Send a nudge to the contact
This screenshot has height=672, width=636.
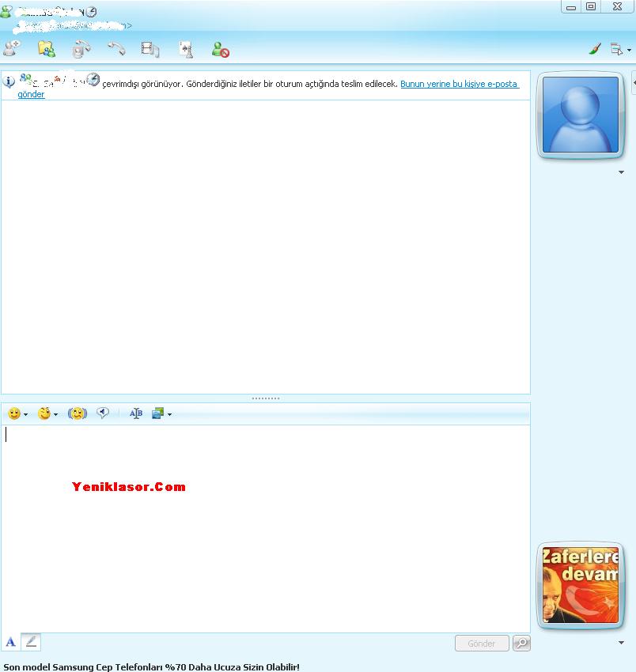click(77, 413)
